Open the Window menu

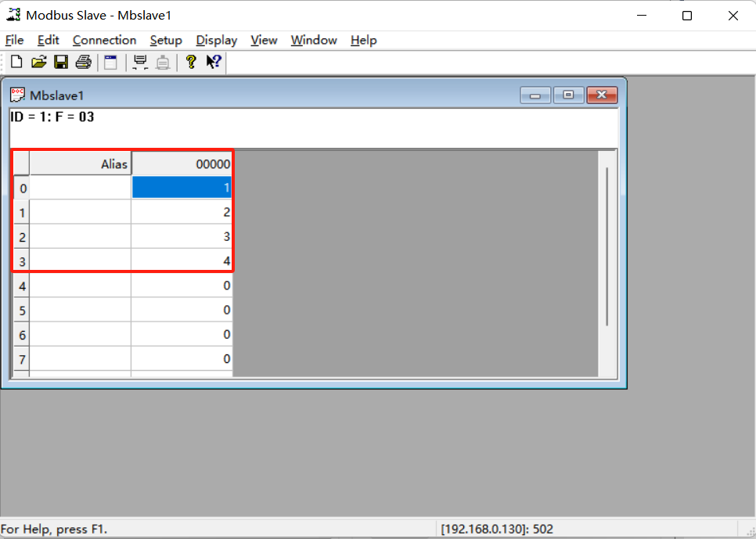(x=314, y=40)
